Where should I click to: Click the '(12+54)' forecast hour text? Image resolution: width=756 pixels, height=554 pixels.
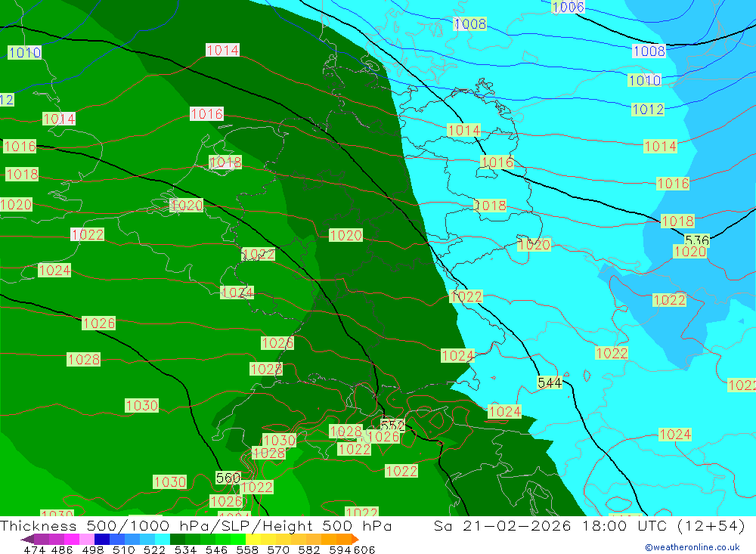click(711, 525)
